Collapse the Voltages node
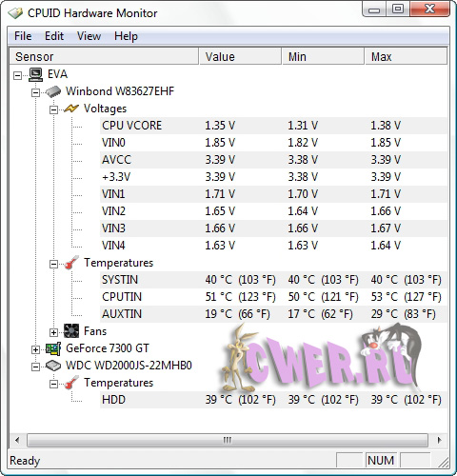457x476 pixels. [x=53, y=109]
